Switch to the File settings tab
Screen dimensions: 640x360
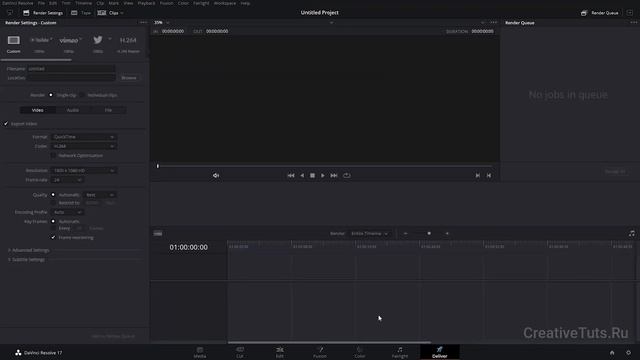108,110
